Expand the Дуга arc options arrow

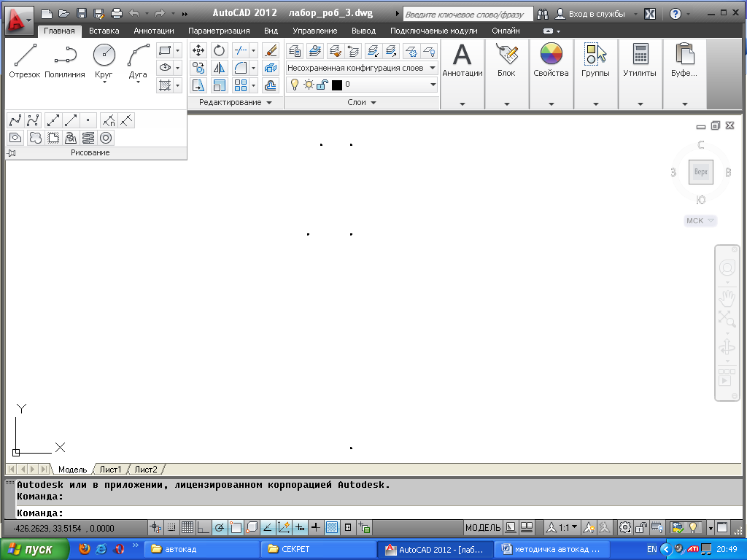tap(138, 82)
